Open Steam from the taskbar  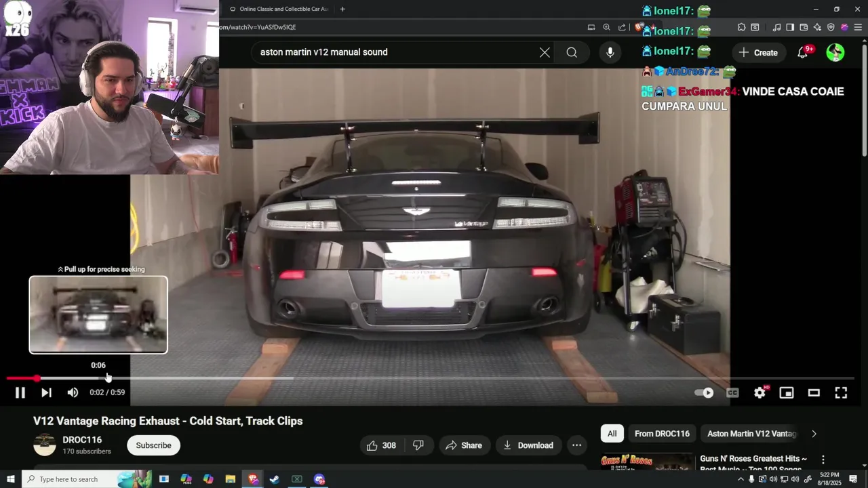(275, 479)
